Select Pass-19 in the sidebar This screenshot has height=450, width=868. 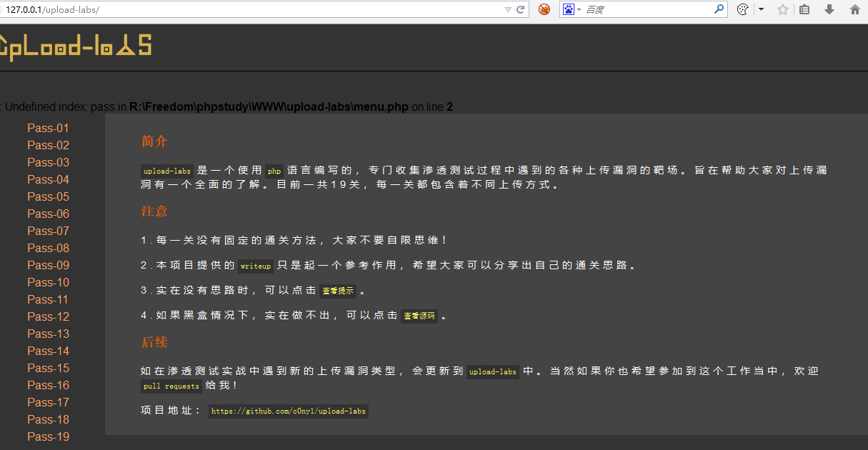tap(48, 436)
